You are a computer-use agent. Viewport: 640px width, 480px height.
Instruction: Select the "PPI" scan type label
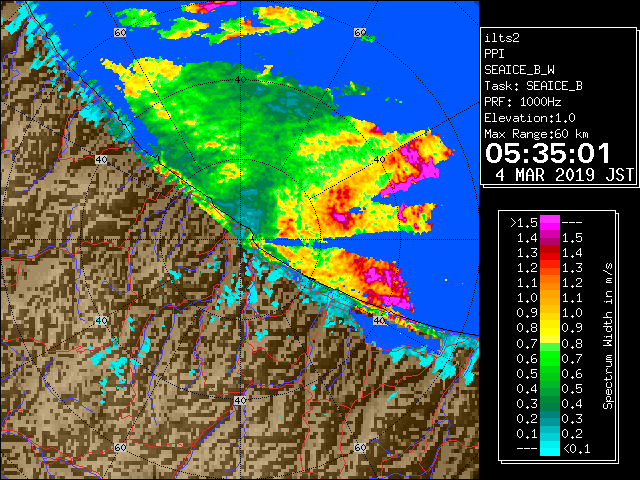494,54
